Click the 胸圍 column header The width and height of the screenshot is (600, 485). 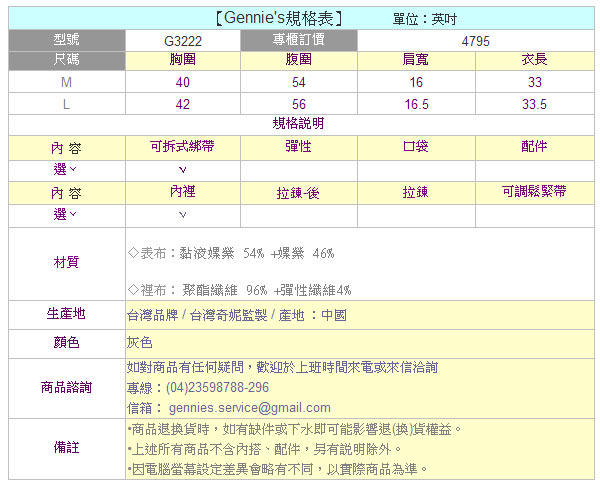(x=183, y=60)
